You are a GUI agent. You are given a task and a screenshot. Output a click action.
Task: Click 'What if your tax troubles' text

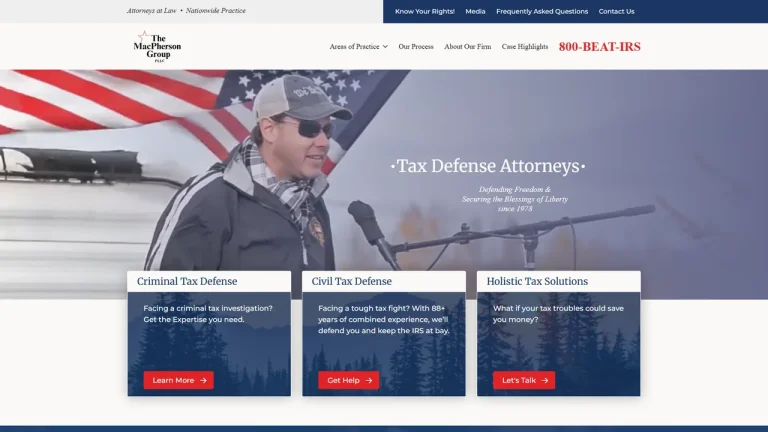(558, 314)
